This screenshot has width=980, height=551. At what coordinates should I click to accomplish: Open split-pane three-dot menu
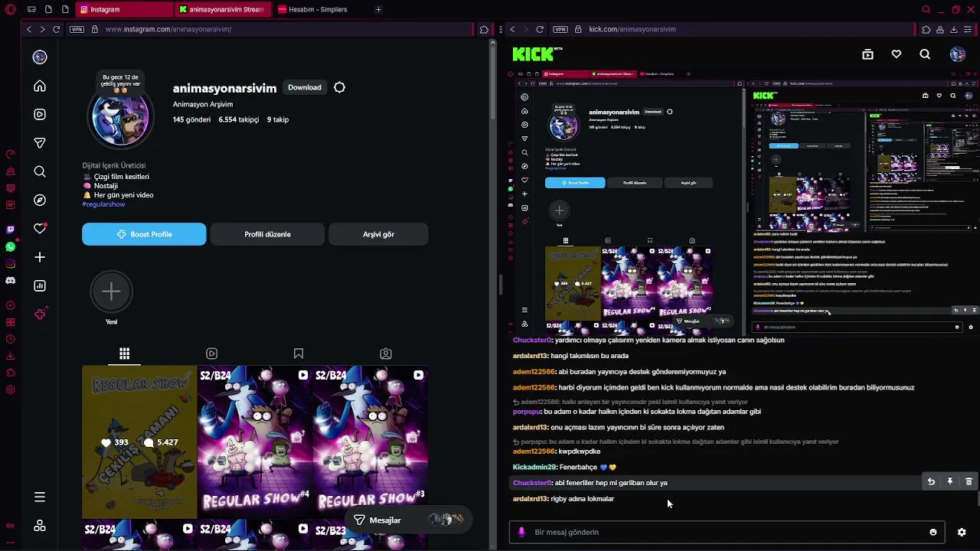(x=500, y=29)
